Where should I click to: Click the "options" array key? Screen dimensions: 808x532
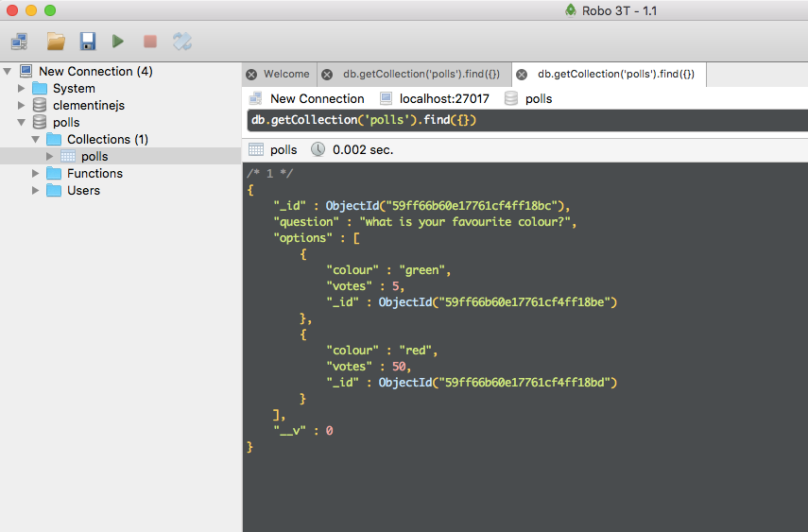tap(303, 238)
